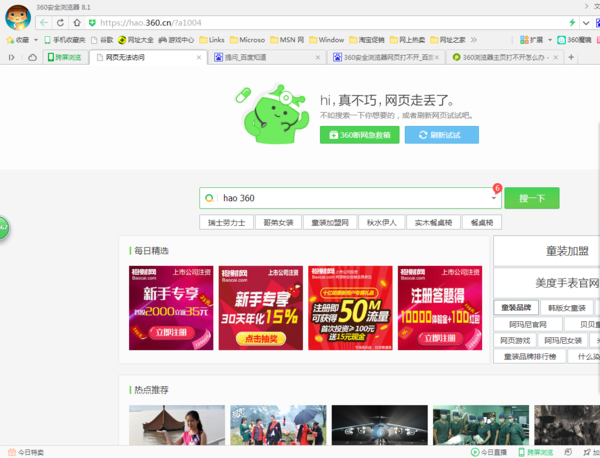Click the green lightning speed-mode icon
The height and width of the screenshot is (458, 600).
(572, 23)
